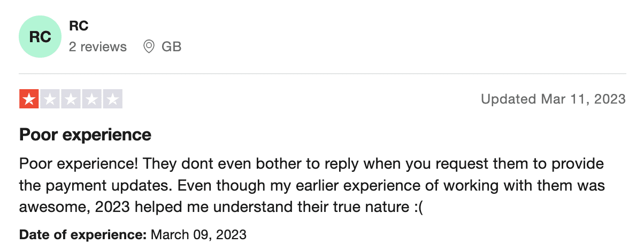Click the Date of experience label
Image resolution: width=644 pixels, height=252 pixels.
click(x=83, y=234)
